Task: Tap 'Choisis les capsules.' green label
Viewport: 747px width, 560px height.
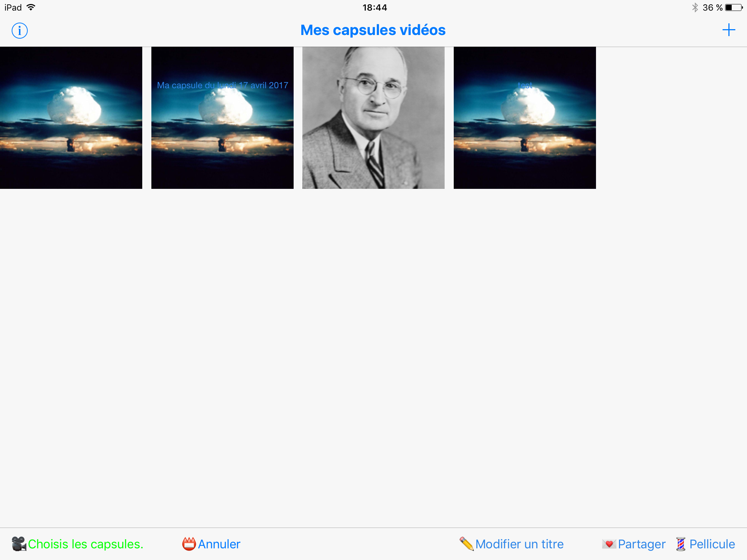Action: 86,544
